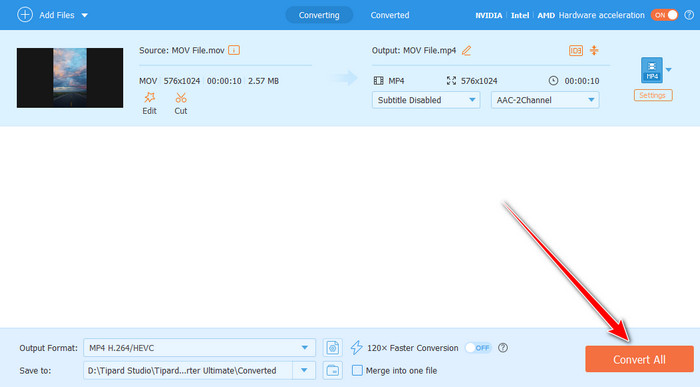Click the Output: MOV File.mp4 text
700x387 pixels.
[x=414, y=50]
